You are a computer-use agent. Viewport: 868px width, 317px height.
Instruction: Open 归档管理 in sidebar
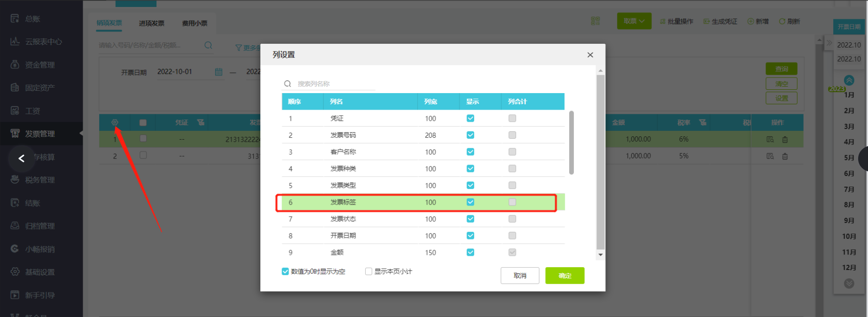click(33, 226)
